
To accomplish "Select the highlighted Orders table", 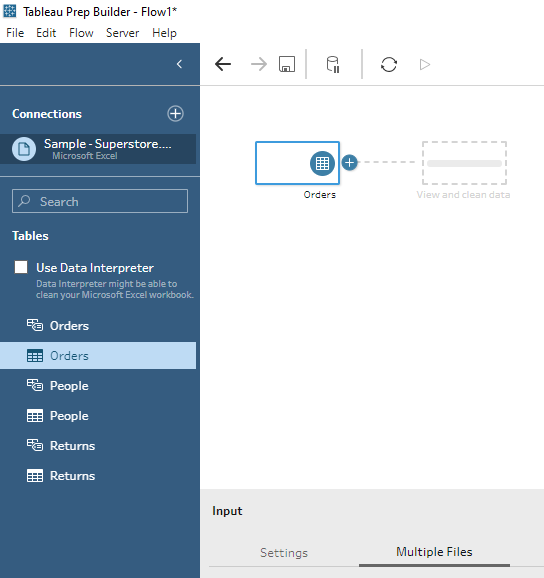I will pyautogui.click(x=98, y=356).
